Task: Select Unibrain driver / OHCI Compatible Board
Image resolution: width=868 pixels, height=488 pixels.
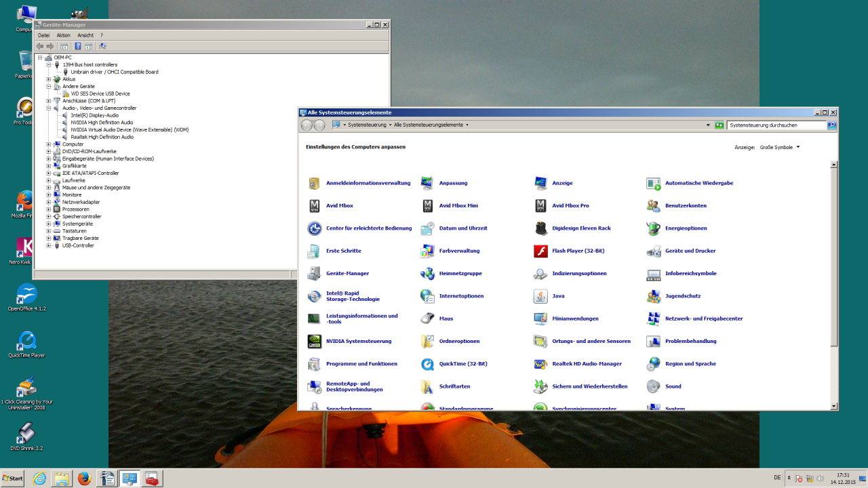Action: (x=115, y=72)
